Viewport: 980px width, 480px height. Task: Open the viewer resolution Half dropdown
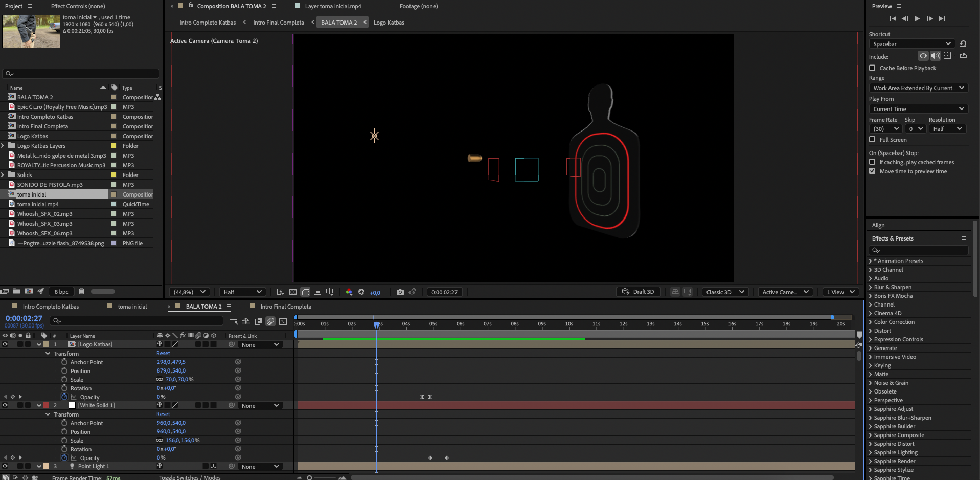242,292
